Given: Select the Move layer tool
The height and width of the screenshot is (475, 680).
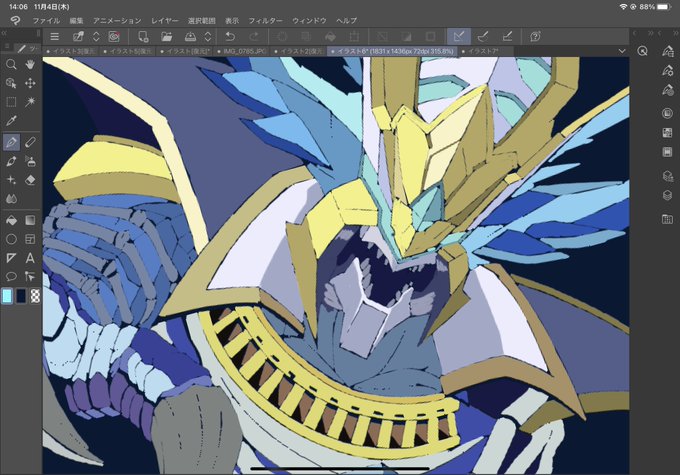Looking at the screenshot, I should 30,83.
